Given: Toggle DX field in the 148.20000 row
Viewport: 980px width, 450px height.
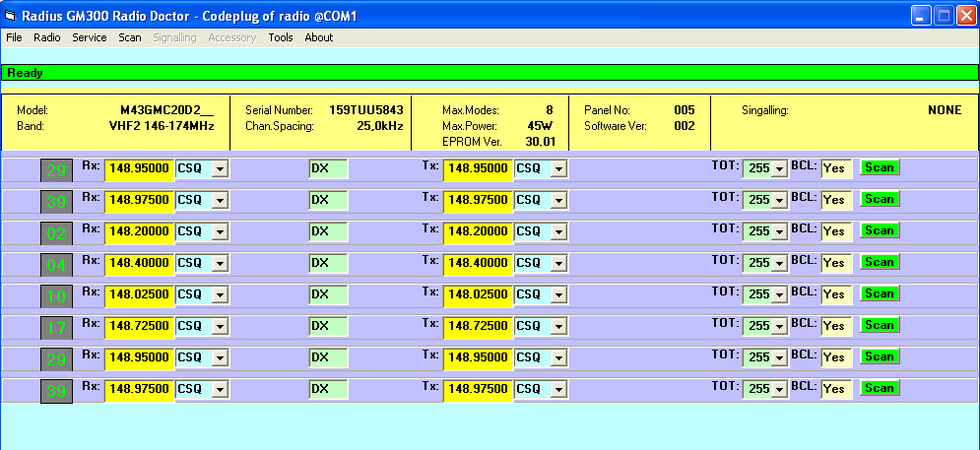Looking at the screenshot, I should 328,231.
